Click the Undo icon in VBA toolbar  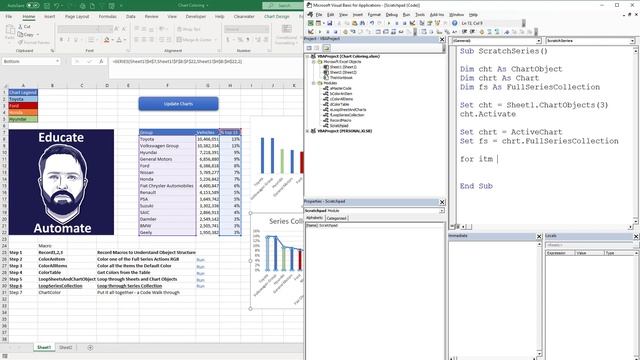(372, 23)
